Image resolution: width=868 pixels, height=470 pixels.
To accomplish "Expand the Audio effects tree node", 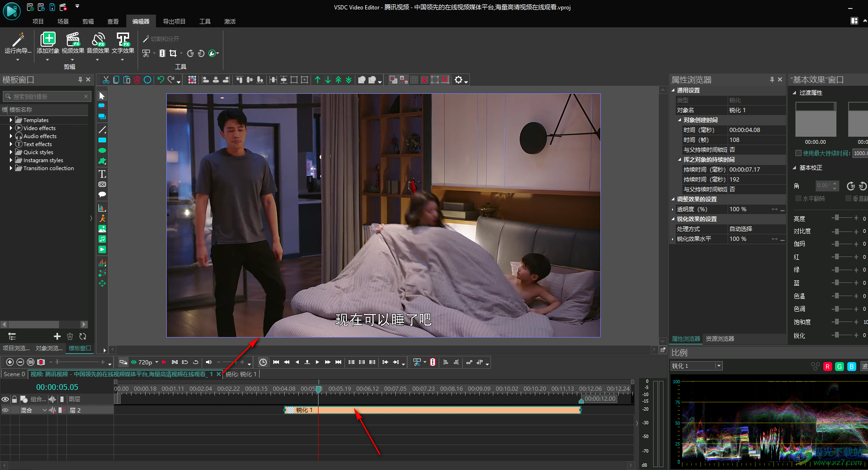I will coord(11,136).
